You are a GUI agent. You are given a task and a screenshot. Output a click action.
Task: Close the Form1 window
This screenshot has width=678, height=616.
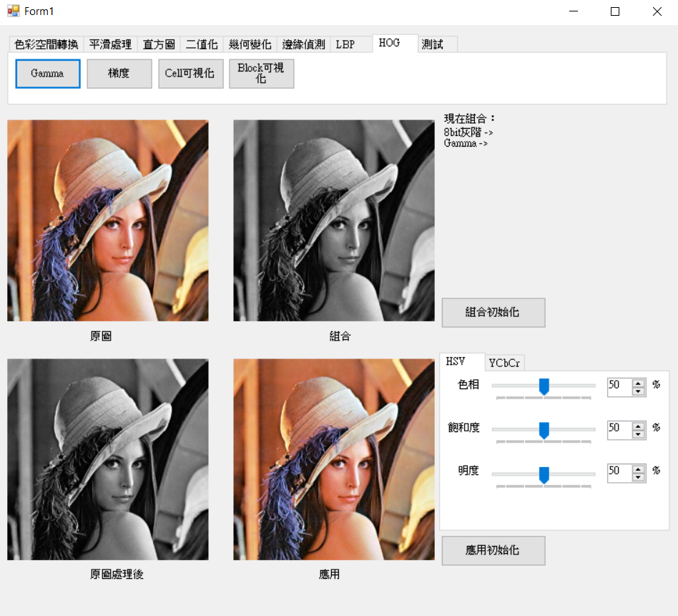(657, 11)
